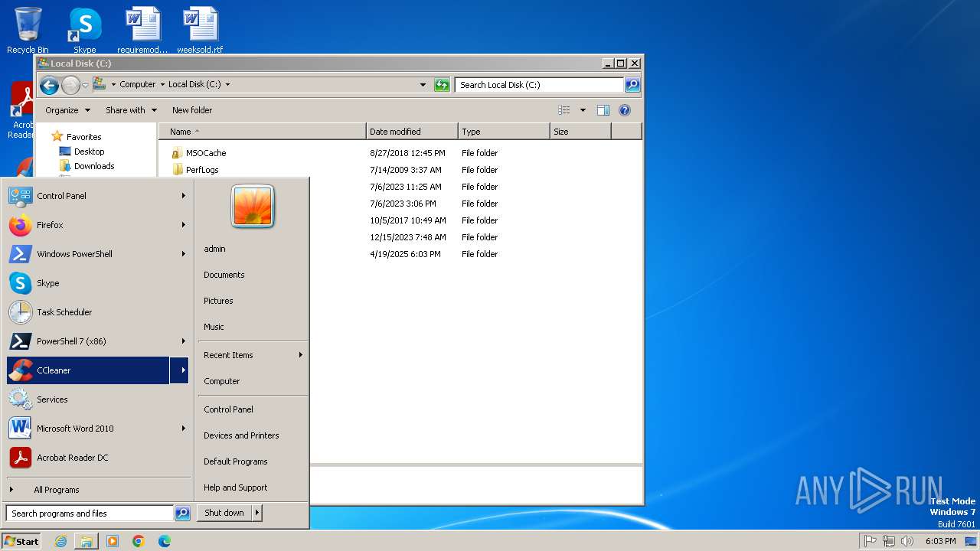Open Documents from Start menu right pane
Screen dimensions: 980x551
[224, 275]
